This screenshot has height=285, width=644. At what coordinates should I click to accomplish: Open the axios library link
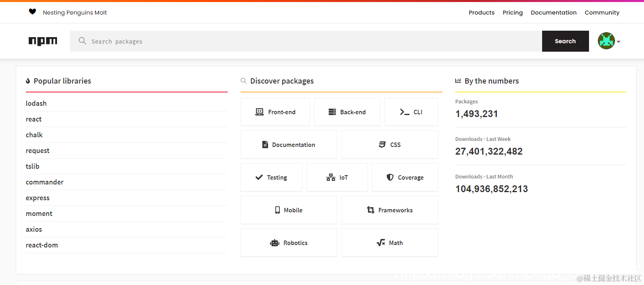click(x=34, y=229)
